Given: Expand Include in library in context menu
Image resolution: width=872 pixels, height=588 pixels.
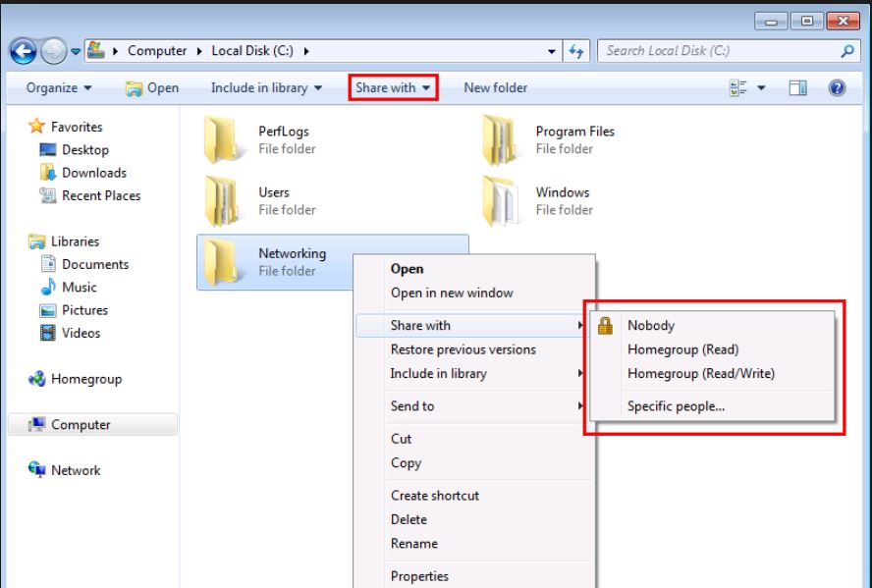Looking at the screenshot, I should click(475, 373).
